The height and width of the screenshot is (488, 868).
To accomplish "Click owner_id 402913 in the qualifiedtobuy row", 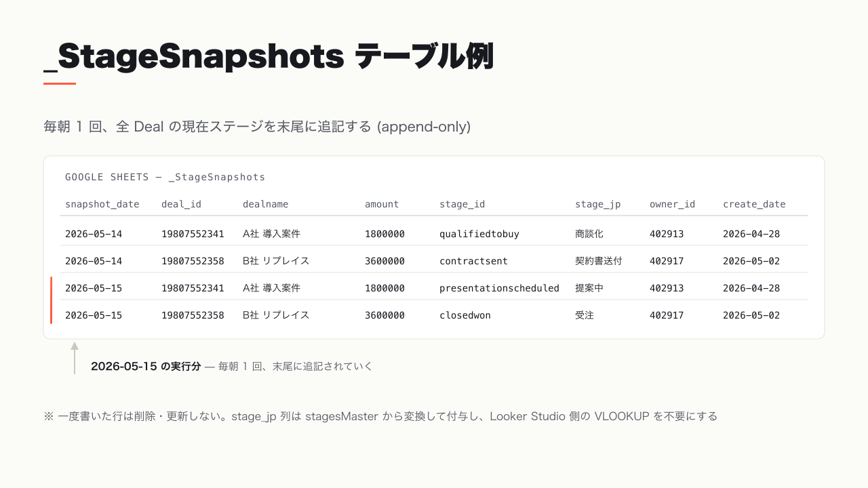I will (667, 234).
